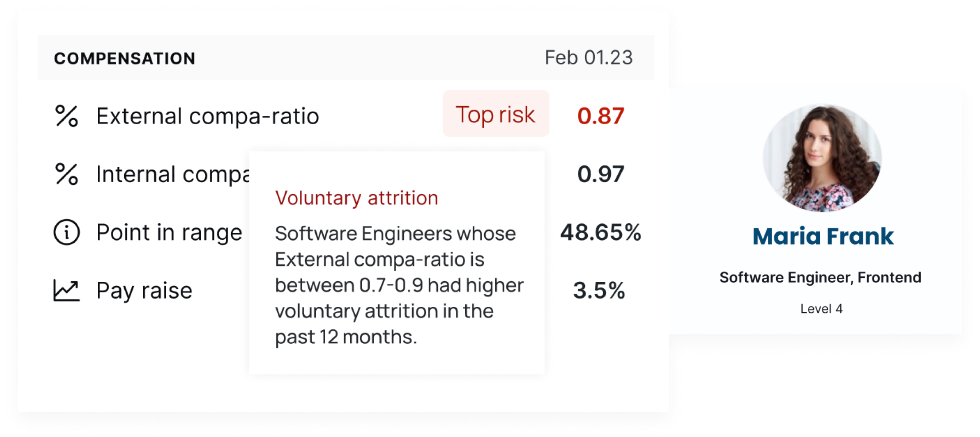The height and width of the screenshot is (437, 980).
Task: Click the Voluntary attrition tooltip title
Action: (x=356, y=198)
